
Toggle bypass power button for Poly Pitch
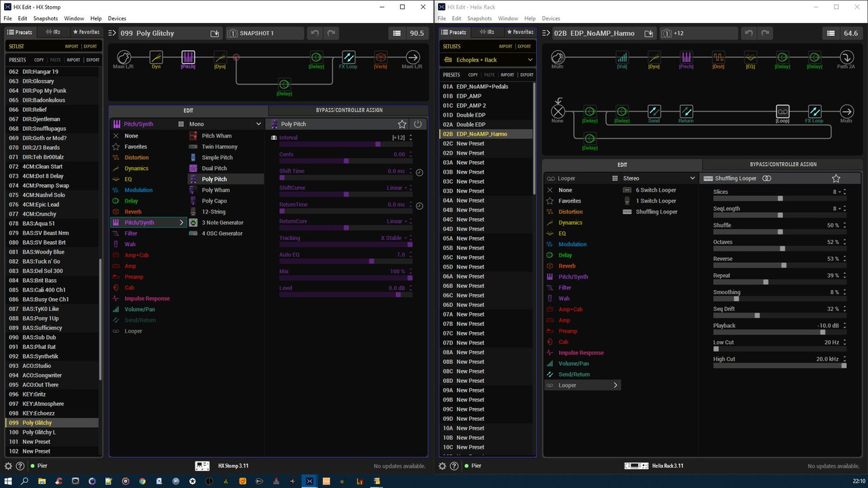tap(418, 124)
